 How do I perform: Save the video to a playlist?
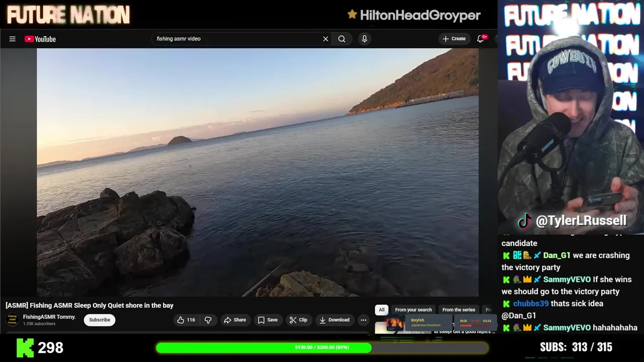click(x=268, y=320)
